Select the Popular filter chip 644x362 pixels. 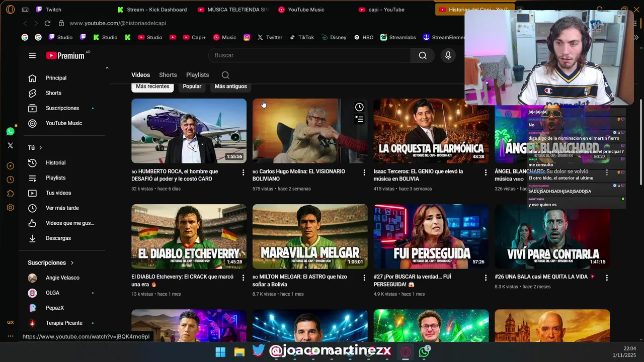[x=192, y=86]
